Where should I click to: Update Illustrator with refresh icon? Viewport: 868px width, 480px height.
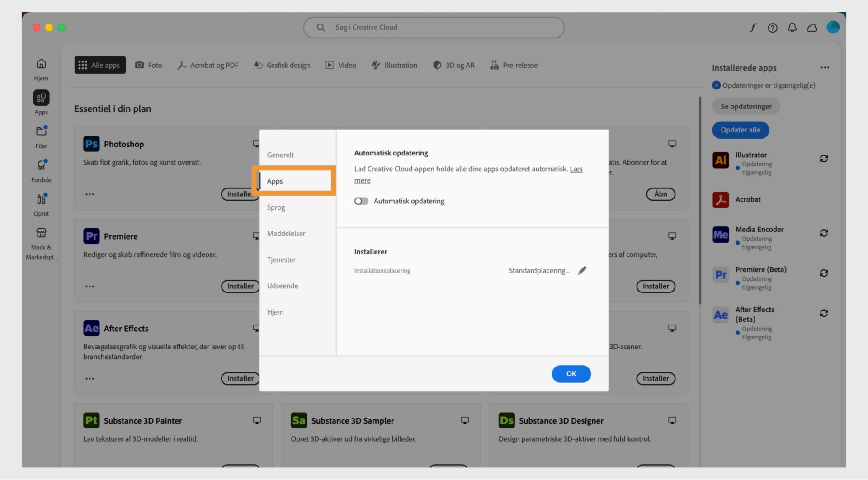[x=824, y=159]
